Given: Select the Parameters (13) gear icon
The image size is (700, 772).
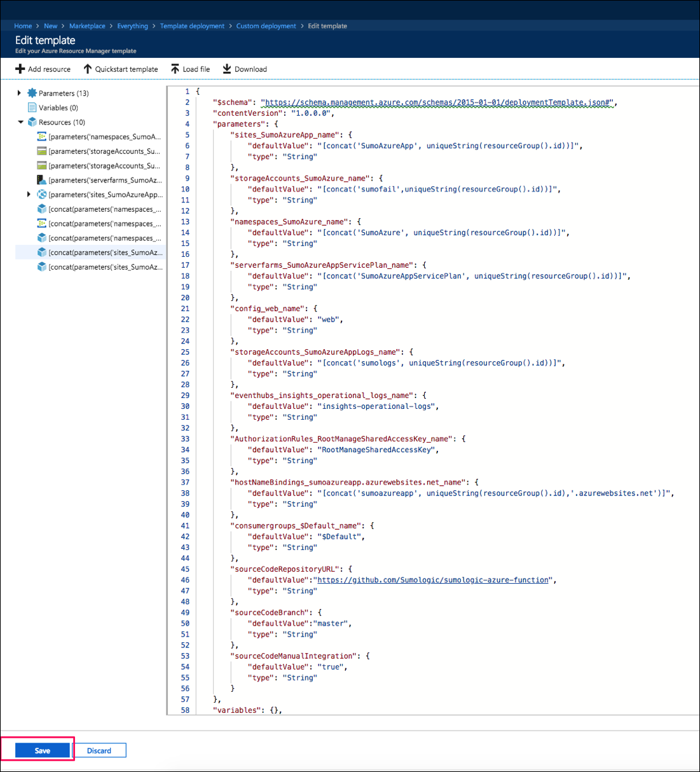Looking at the screenshot, I should pos(31,93).
